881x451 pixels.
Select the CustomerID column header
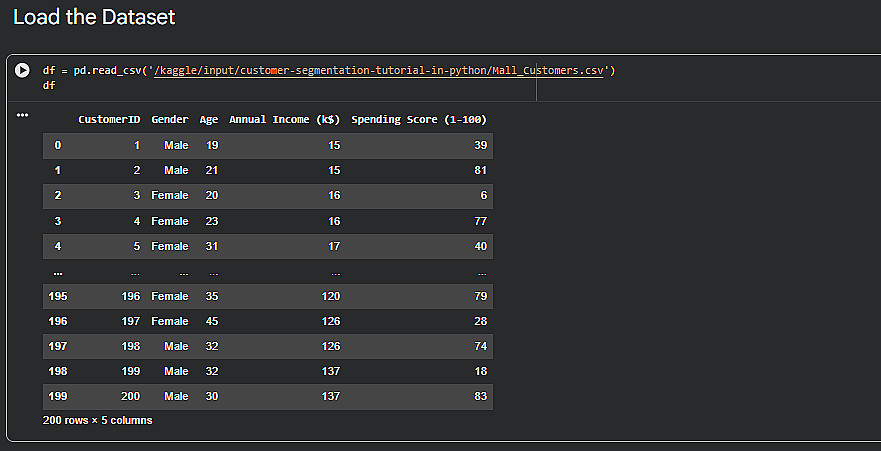[109, 120]
